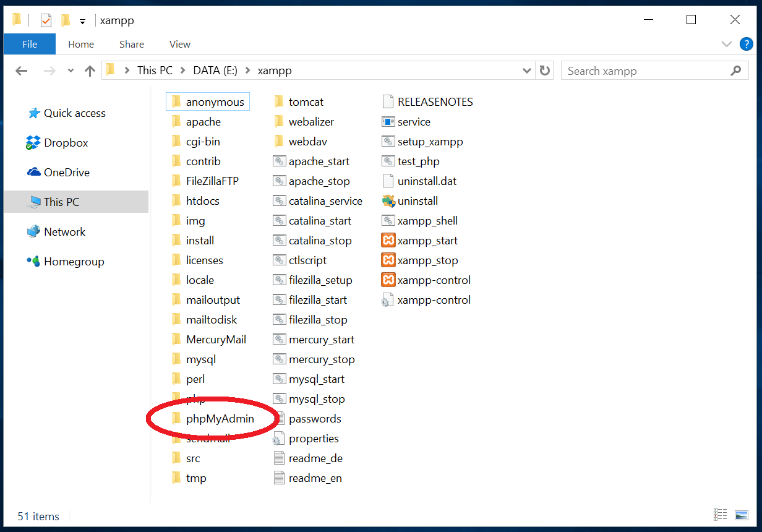The height and width of the screenshot is (532, 762).
Task: Select the mysql_start batch file
Action: 309,379
